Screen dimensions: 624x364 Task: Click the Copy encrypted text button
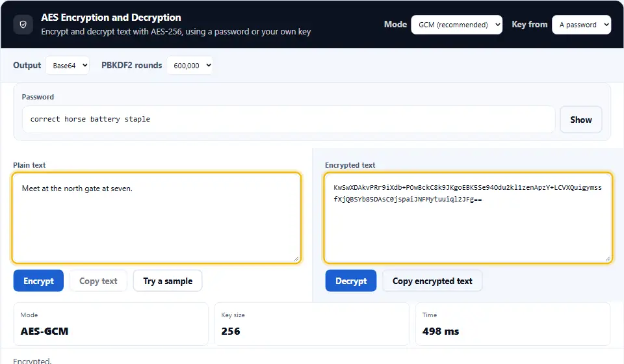click(x=432, y=281)
